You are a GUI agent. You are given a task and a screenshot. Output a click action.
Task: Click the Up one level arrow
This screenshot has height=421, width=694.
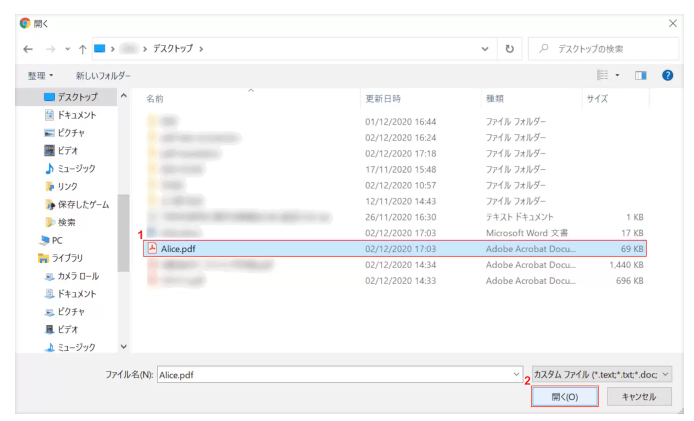(x=82, y=48)
